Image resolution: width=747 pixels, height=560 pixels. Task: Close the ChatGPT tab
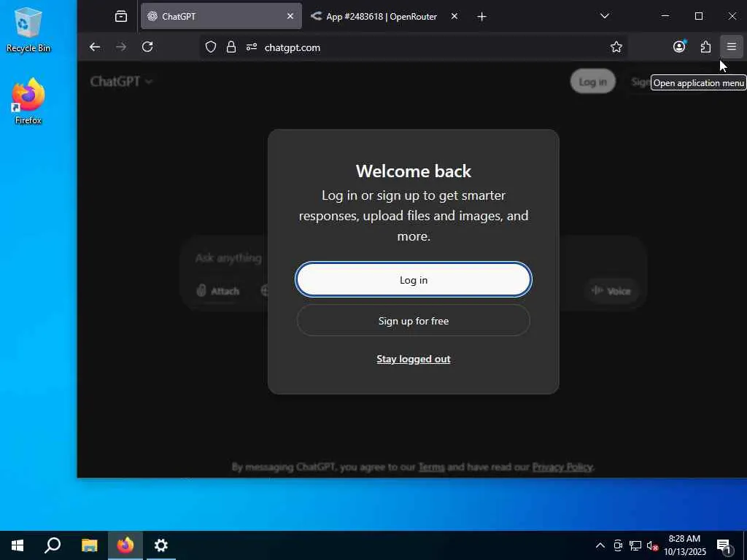click(x=290, y=16)
